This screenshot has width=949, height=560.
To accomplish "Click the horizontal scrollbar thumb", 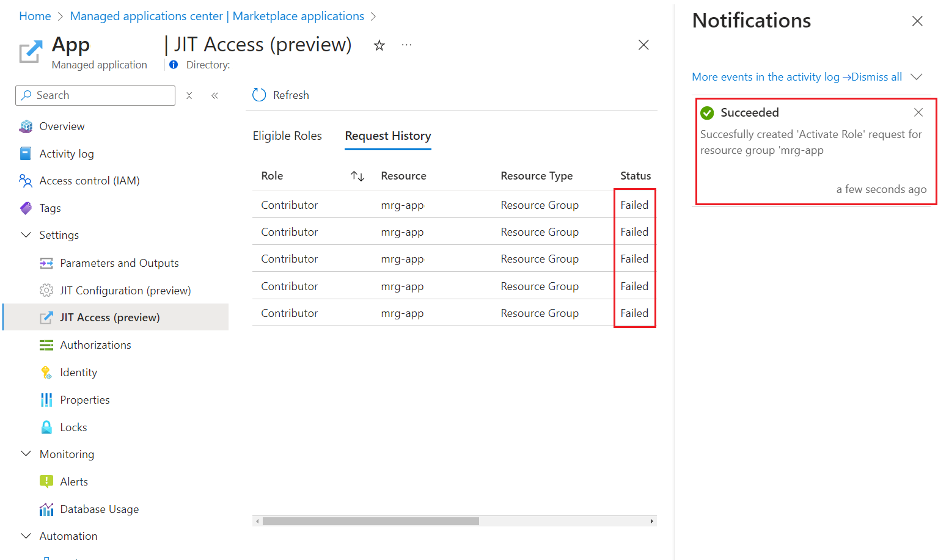I will 371,521.
